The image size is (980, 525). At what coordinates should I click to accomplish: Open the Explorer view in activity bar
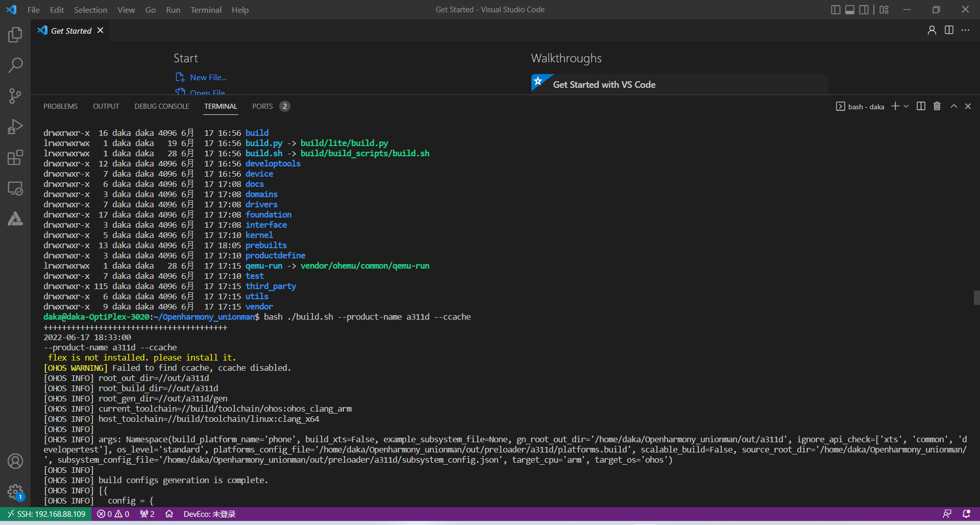(x=15, y=35)
